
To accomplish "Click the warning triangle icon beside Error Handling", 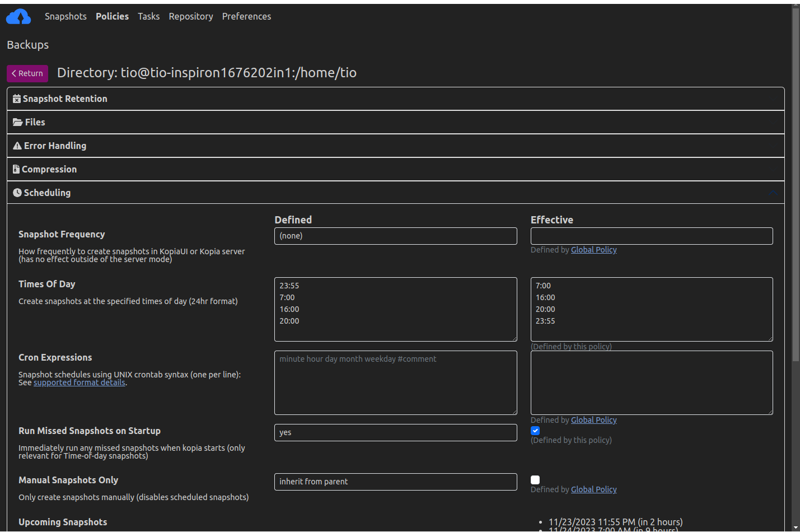I will point(17,146).
